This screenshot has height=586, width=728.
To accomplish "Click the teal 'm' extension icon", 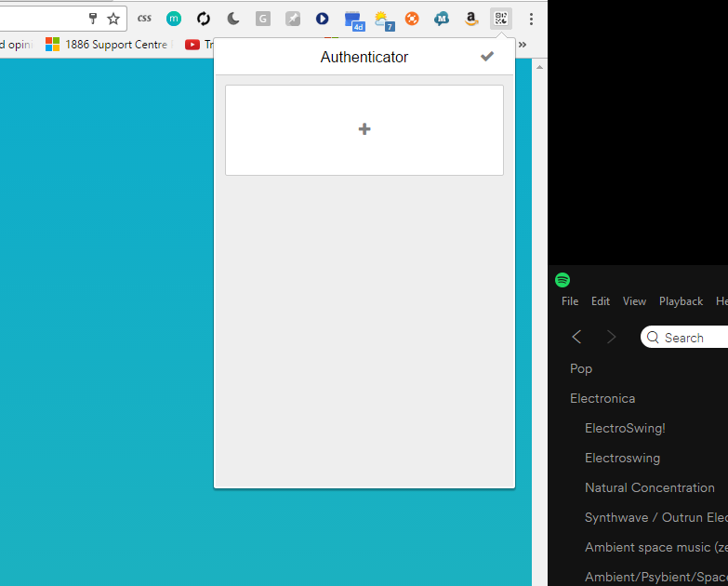I will [174, 19].
